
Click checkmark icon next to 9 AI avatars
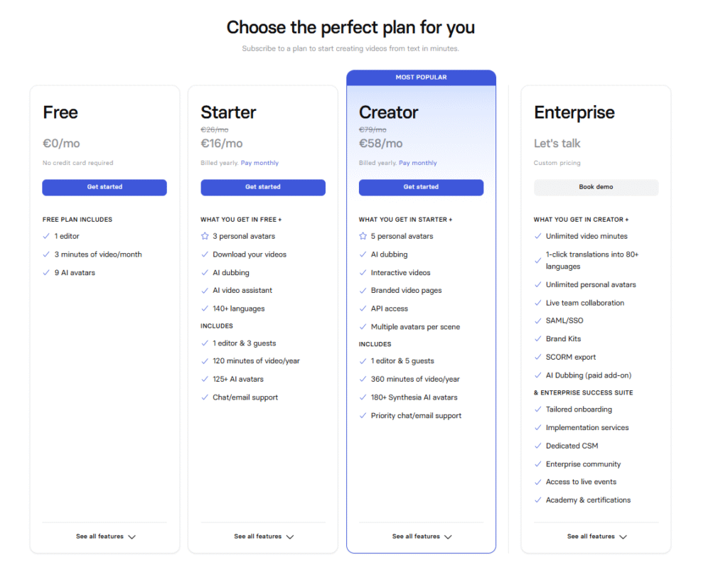[x=47, y=272]
